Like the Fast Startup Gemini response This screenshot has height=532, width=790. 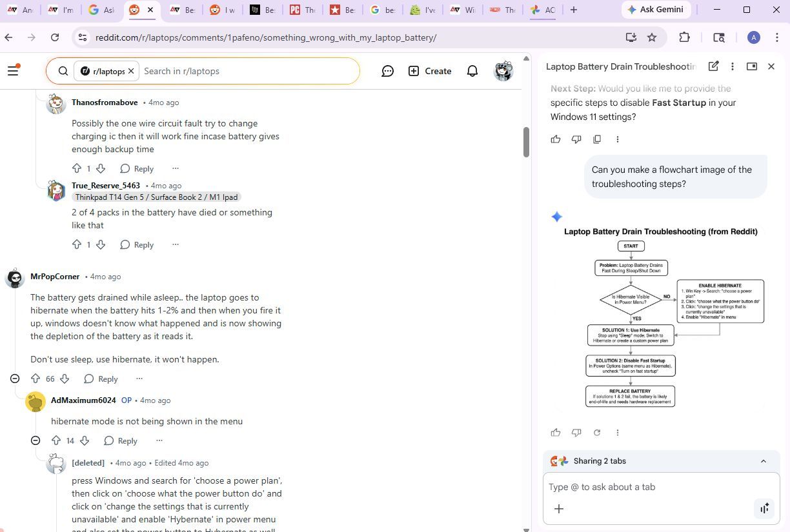(x=556, y=139)
